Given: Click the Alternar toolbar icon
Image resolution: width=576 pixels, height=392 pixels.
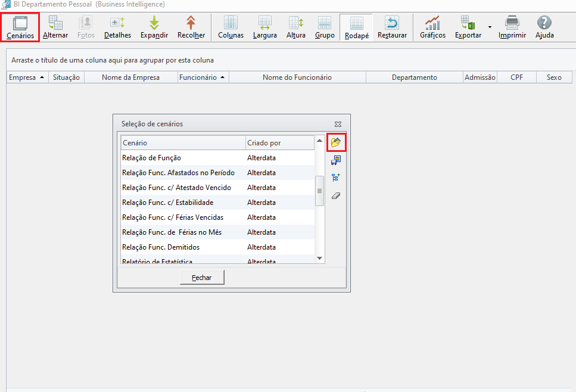Looking at the screenshot, I should pos(55,27).
